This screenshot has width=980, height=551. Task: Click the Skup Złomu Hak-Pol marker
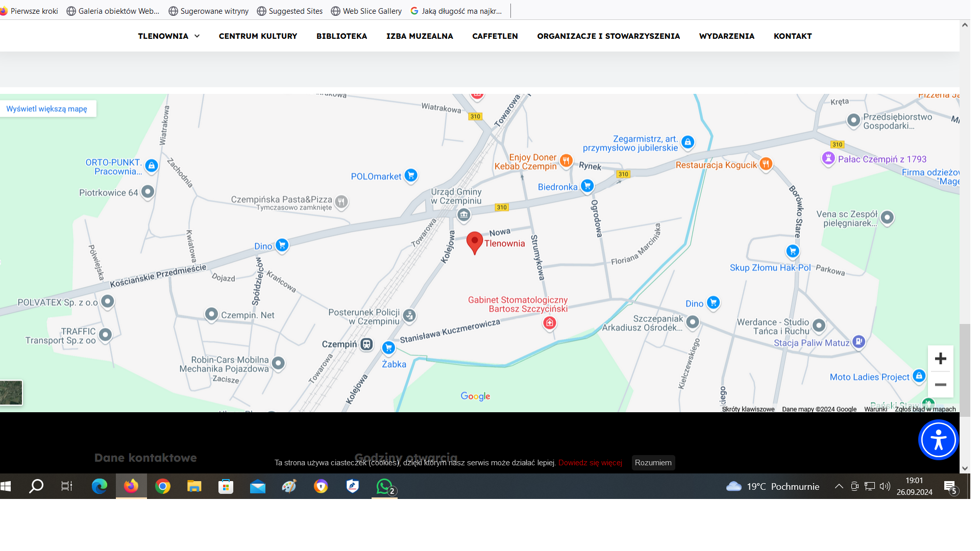click(x=793, y=251)
